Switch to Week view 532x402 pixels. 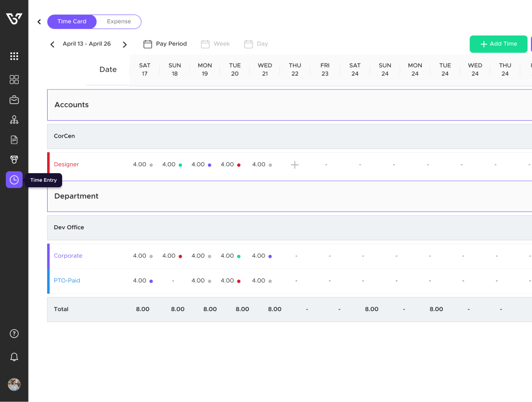[x=215, y=44]
